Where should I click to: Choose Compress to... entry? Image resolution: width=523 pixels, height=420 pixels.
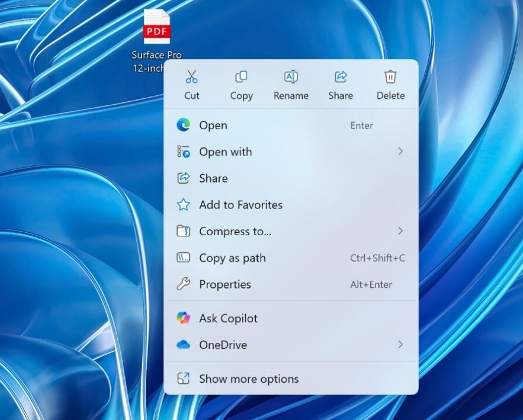pyautogui.click(x=291, y=231)
